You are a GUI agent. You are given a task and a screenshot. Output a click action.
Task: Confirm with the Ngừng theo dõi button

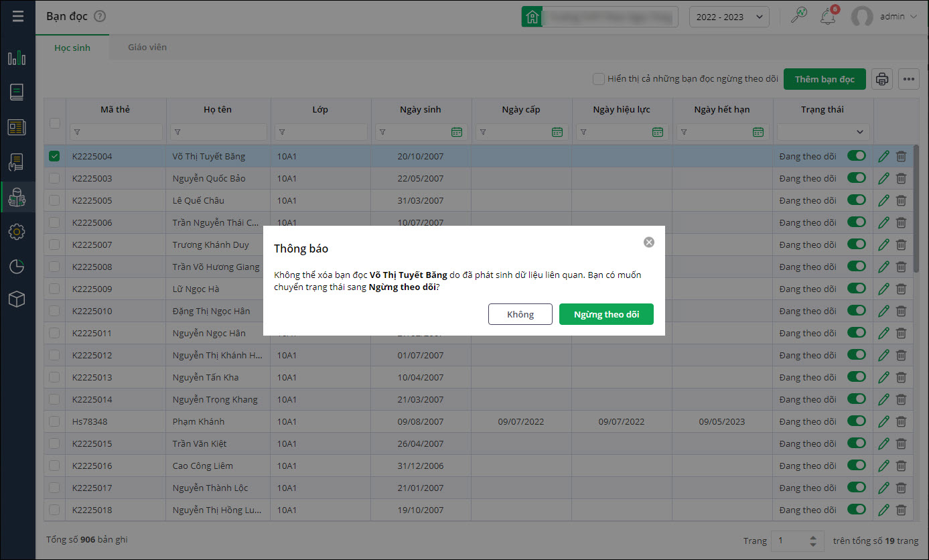[x=606, y=314]
